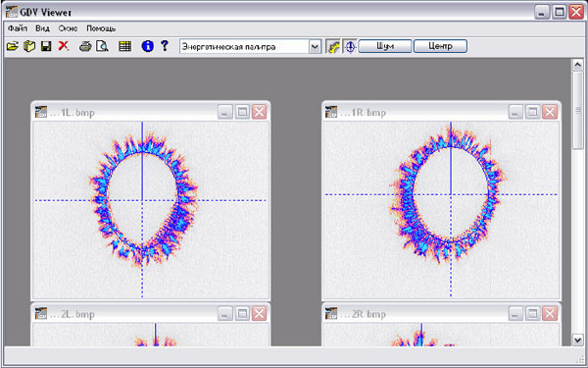Click the red X delete icon
The width and height of the screenshot is (588, 368).
click(64, 46)
